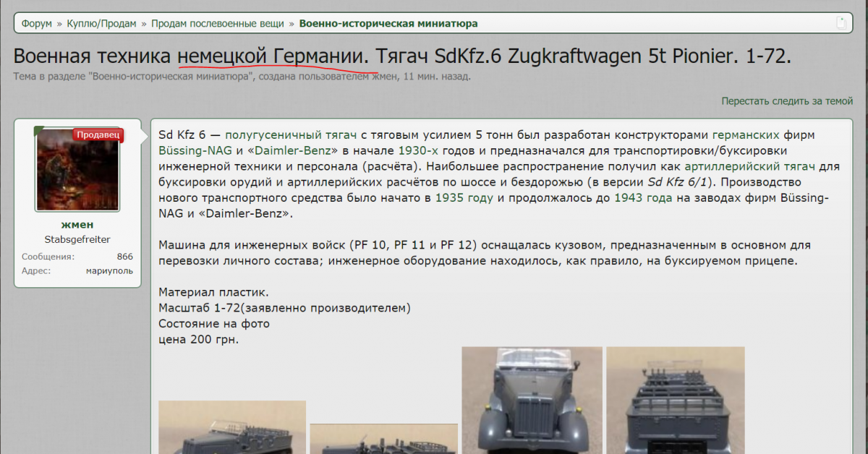Open the 1935 году link
The image size is (868, 454).
(464, 198)
